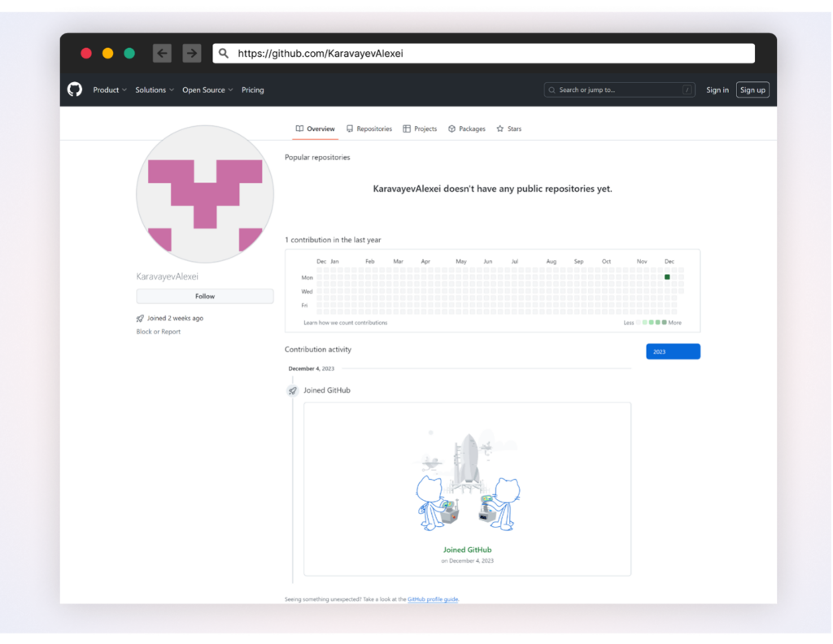Click the slash shortcut key icon in search
Screen dimensions: 833x644
(x=687, y=89)
